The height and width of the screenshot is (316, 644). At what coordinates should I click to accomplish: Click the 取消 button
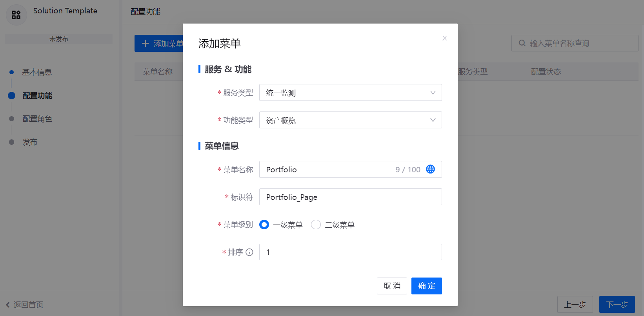pos(392,286)
